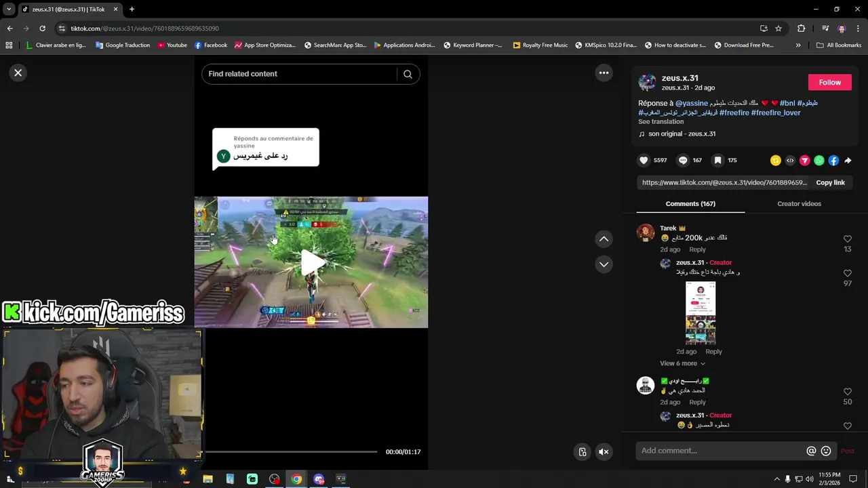Share to Facebook icon
This screenshot has height=488, width=868.
pos(833,161)
